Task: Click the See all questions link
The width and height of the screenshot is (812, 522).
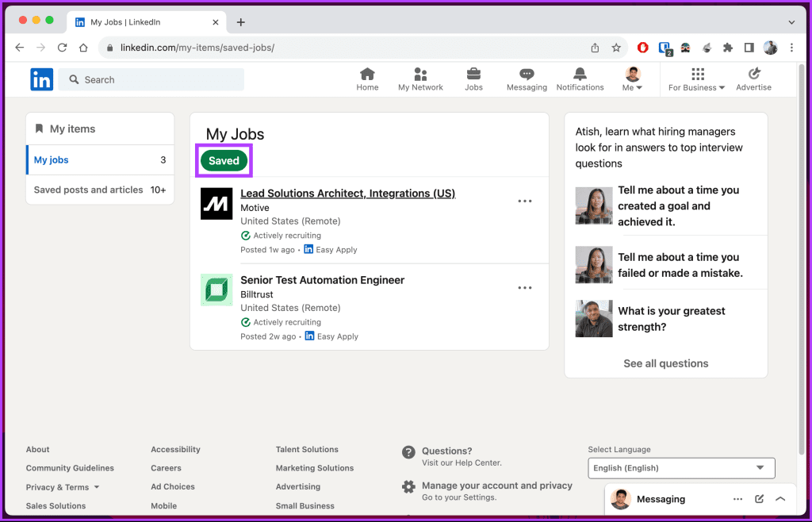Action: pyautogui.click(x=665, y=363)
